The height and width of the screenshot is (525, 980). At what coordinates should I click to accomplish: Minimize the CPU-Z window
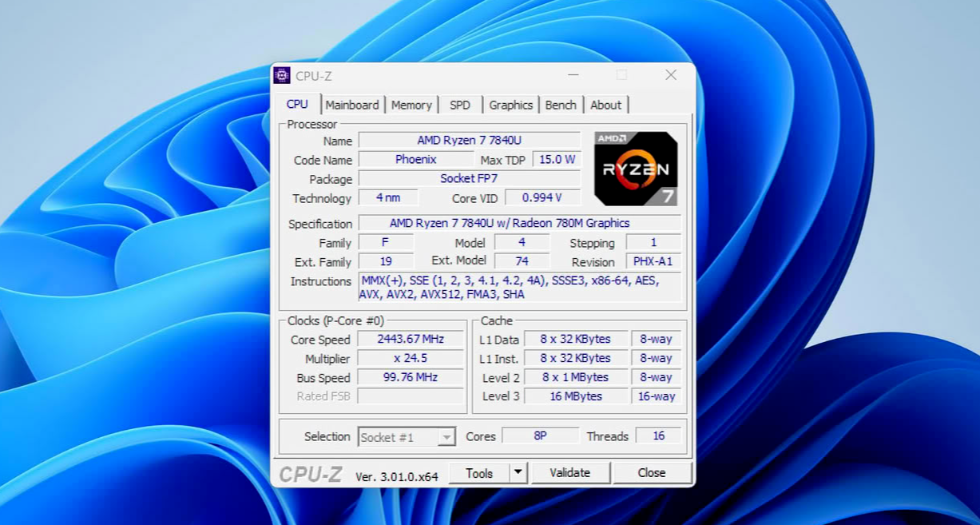click(x=573, y=75)
